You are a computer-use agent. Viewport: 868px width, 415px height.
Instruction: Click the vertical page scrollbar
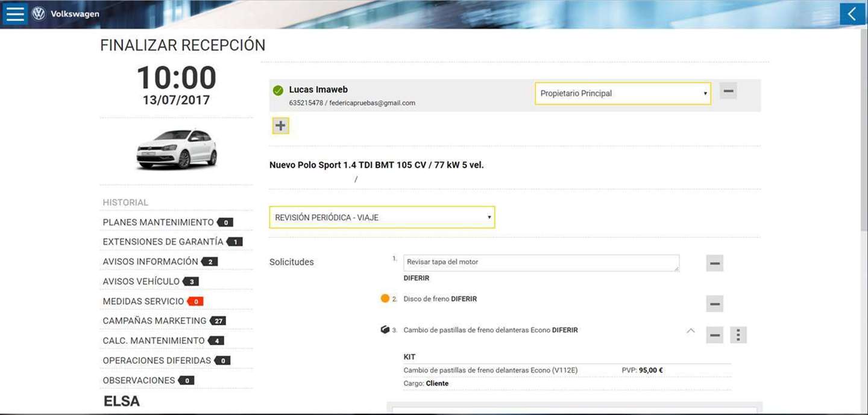click(x=864, y=129)
